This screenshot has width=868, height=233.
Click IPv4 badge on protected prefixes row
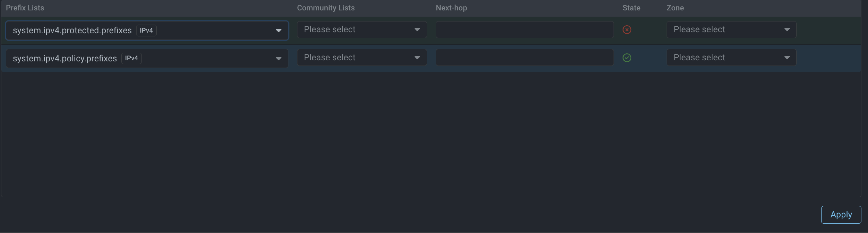coord(146,31)
